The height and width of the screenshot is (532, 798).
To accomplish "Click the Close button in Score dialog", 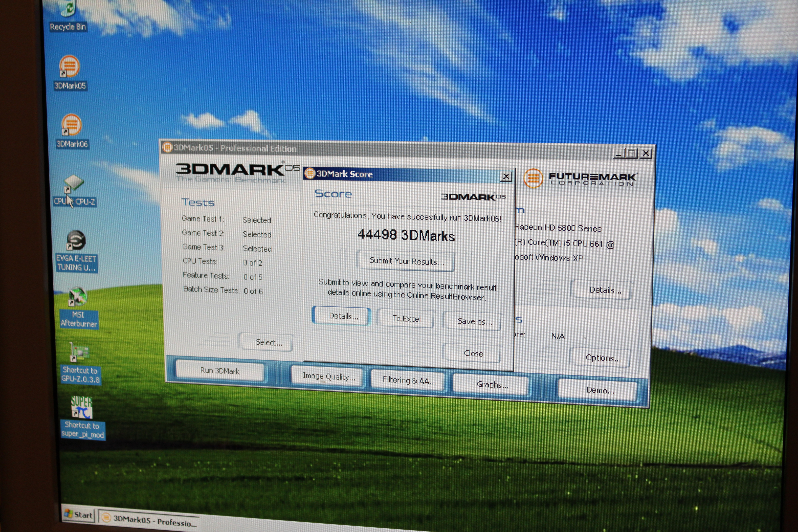I will pos(473,353).
